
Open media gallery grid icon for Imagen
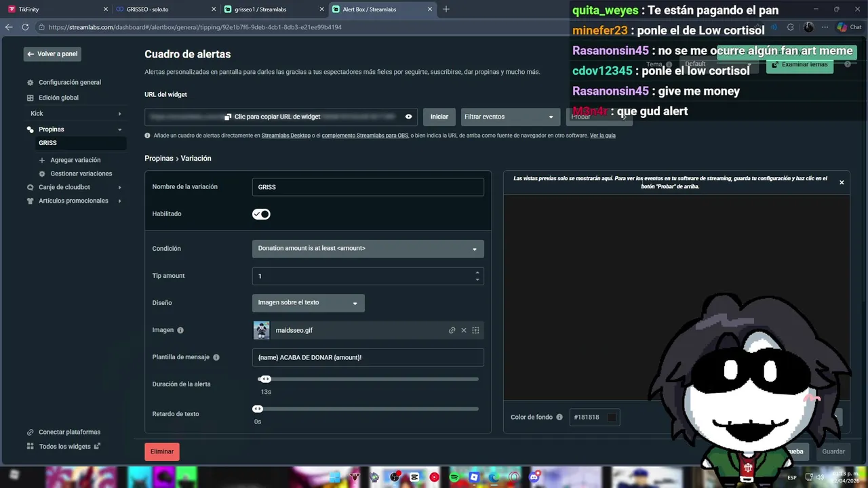click(475, 331)
